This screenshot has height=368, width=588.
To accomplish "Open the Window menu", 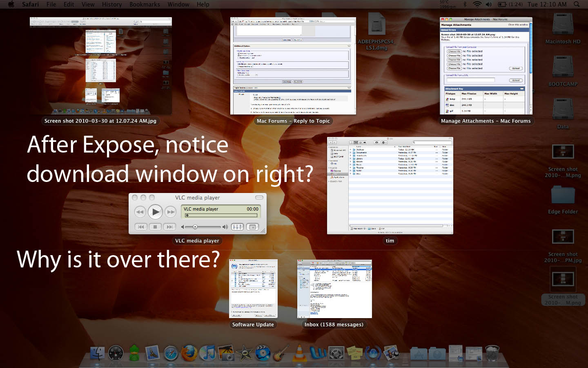I will pyautogui.click(x=178, y=4).
